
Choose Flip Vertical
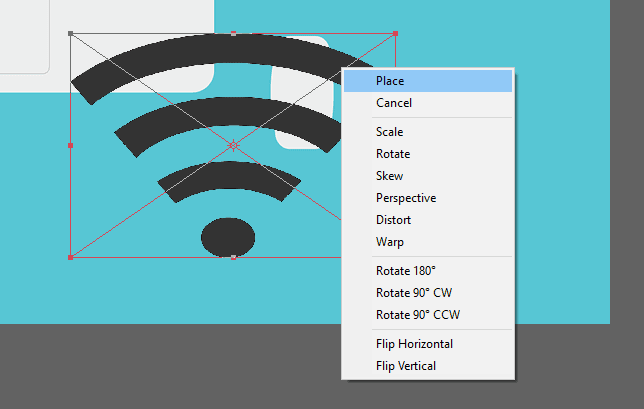pyautogui.click(x=428, y=366)
